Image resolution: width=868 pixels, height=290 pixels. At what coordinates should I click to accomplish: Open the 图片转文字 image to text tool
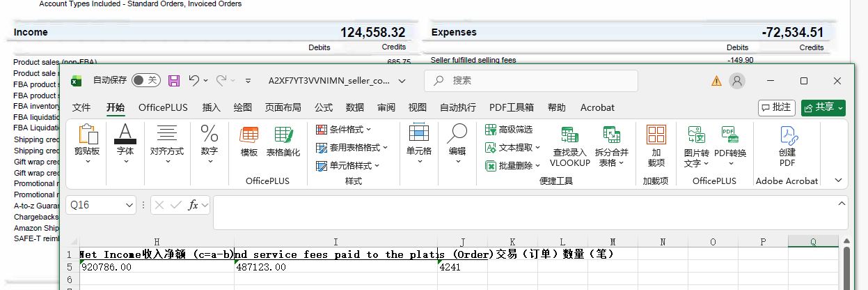pos(696,145)
